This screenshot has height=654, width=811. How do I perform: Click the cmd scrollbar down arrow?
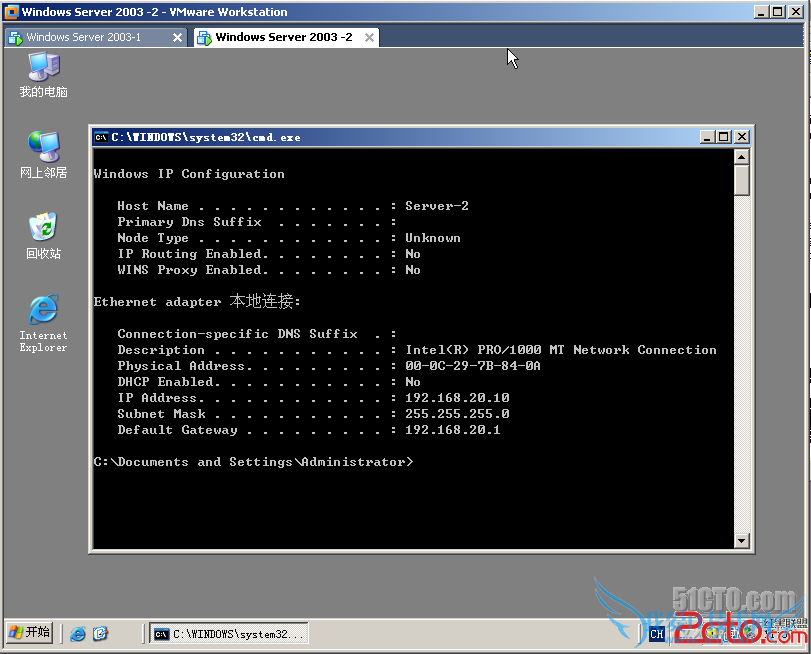[x=742, y=541]
